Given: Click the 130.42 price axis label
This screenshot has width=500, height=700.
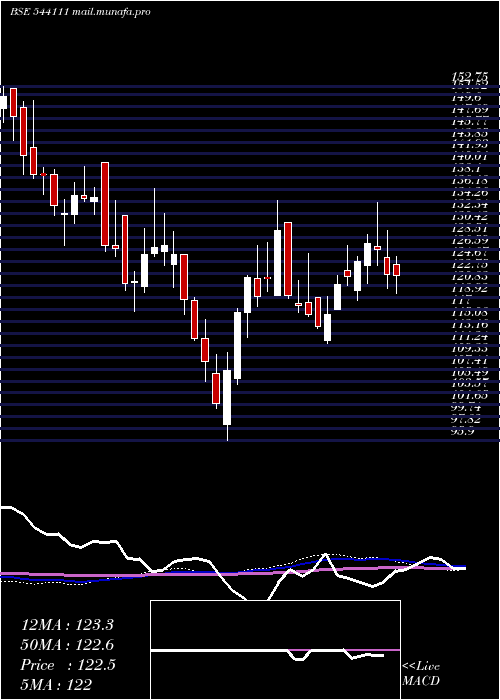Looking at the screenshot, I should click(x=470, y=217).
